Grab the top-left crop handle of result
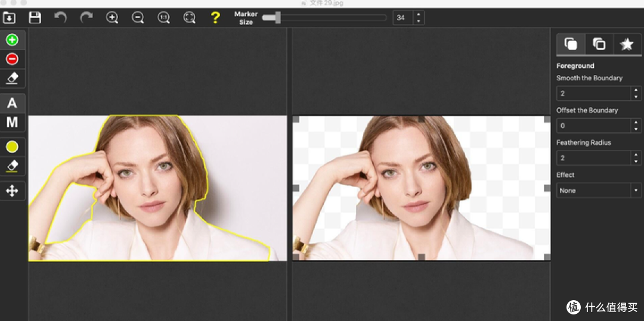 point(296,119)
